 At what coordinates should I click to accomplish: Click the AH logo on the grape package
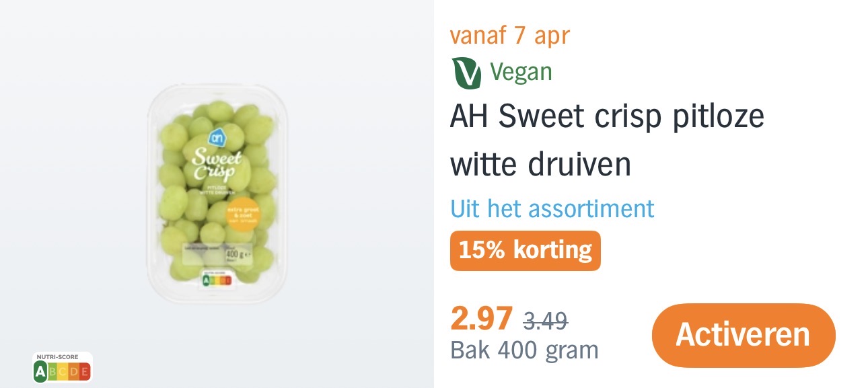pyautogui.click(x=218, y=139)
